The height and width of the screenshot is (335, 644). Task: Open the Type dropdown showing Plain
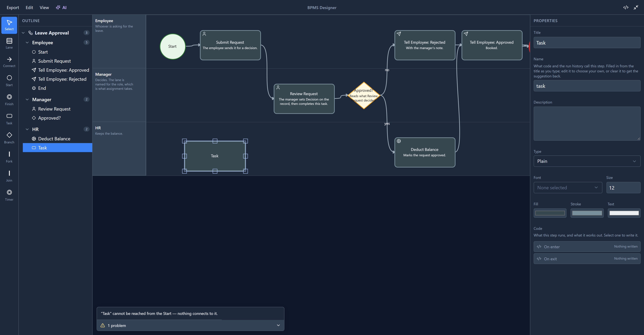[x=587, y=161]
